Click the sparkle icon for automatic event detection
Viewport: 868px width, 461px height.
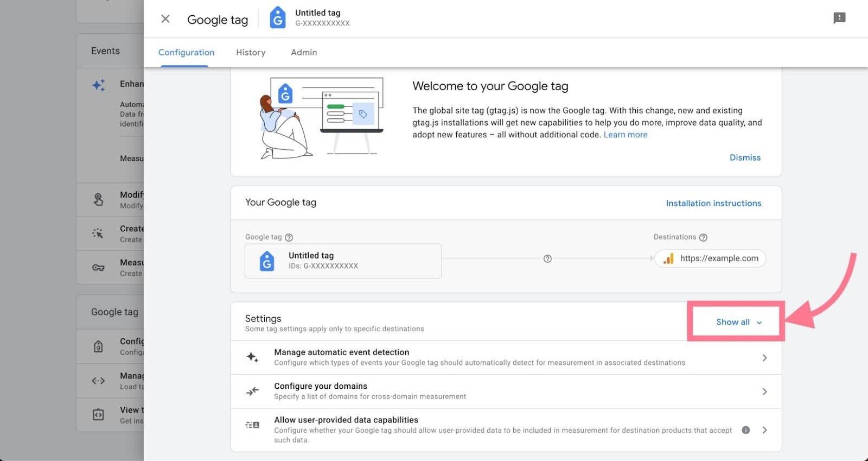pyautogui.click(x=252, y=357)
